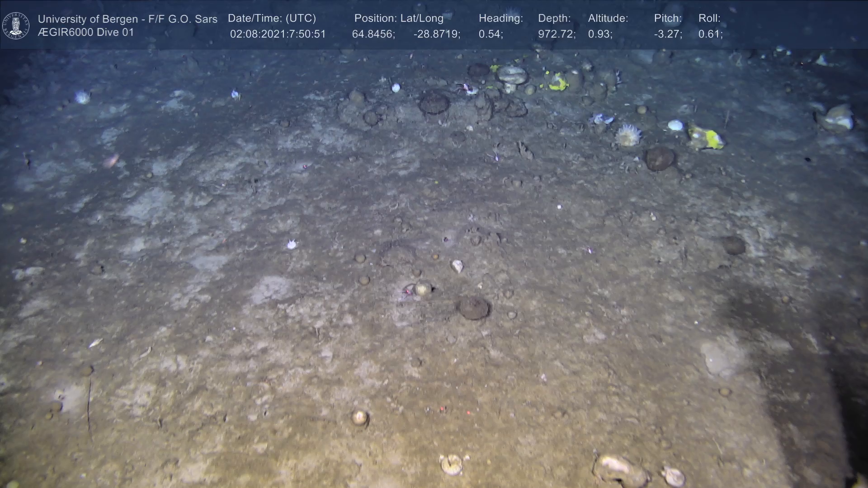Click the ÆGIR6000 Dive 01 label
This screenshot has height=488, width=868.
pos(86,33)
